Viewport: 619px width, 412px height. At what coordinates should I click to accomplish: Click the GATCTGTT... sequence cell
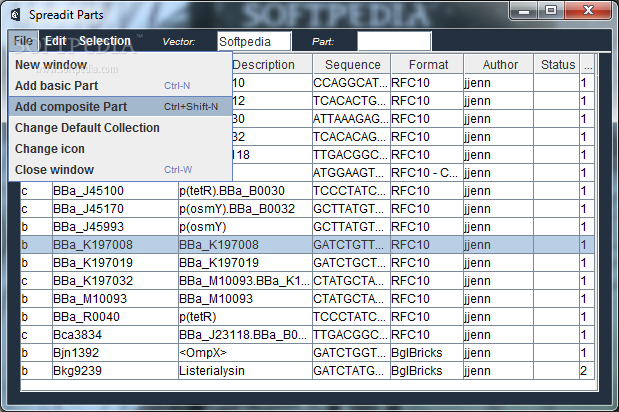[351, 245]
